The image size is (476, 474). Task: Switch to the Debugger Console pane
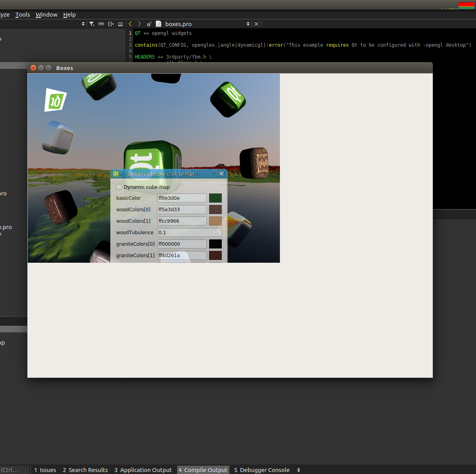point(262,470)
